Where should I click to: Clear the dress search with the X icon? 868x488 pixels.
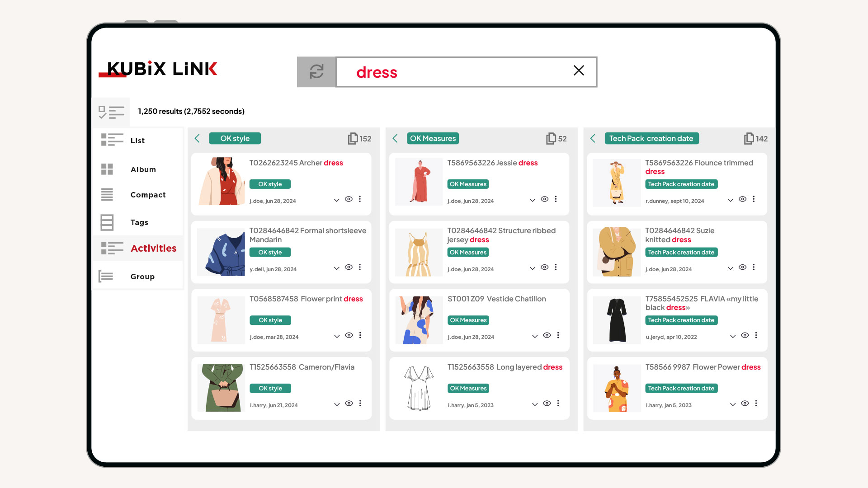click(579, 71)
